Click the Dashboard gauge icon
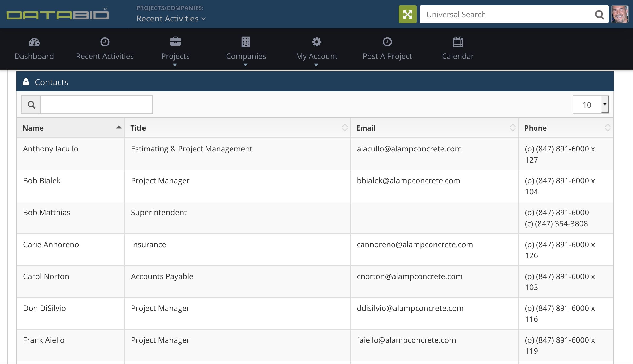The width and height of the screenshot is (633, 364). [34, 42]
